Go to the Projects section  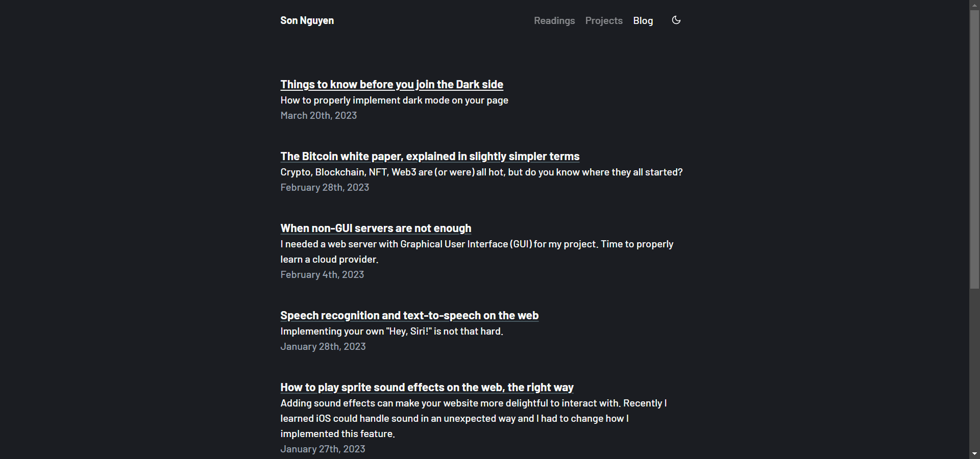tap(604, 21)
